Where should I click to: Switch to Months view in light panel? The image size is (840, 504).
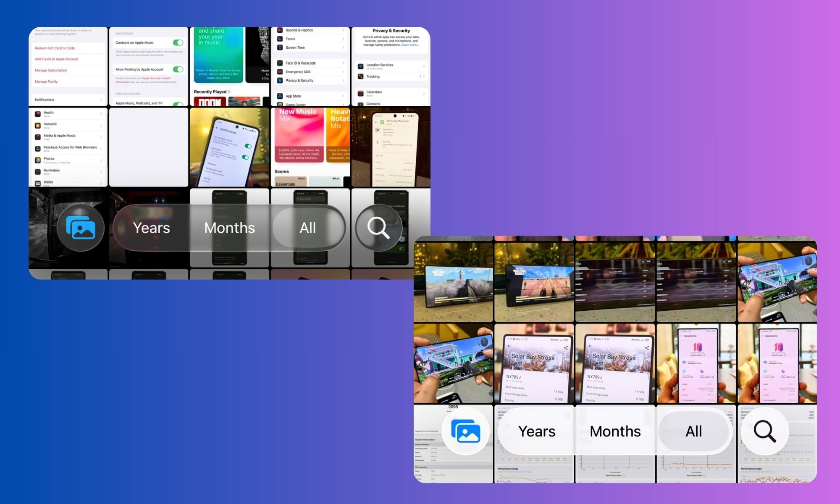tap(615, 431)
